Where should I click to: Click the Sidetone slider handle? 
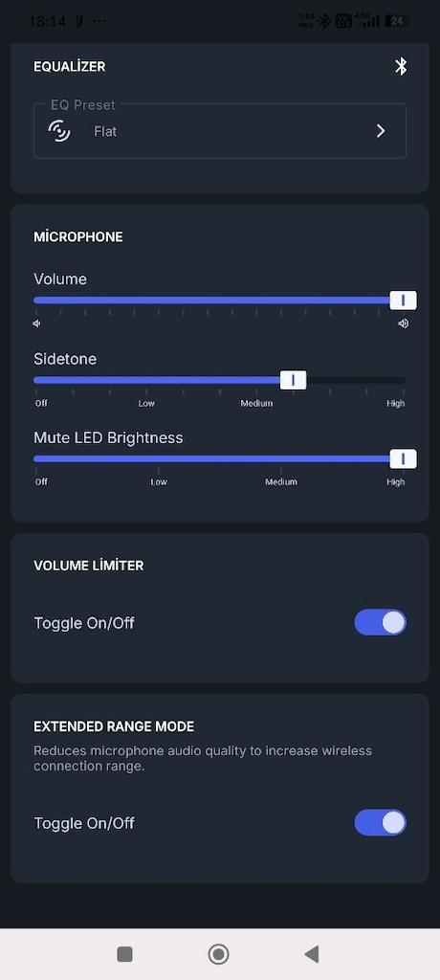coord(293,380)
